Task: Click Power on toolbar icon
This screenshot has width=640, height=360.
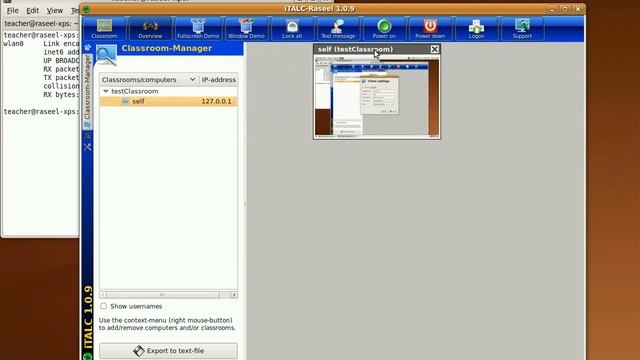Action: click(x=384, y=29)
